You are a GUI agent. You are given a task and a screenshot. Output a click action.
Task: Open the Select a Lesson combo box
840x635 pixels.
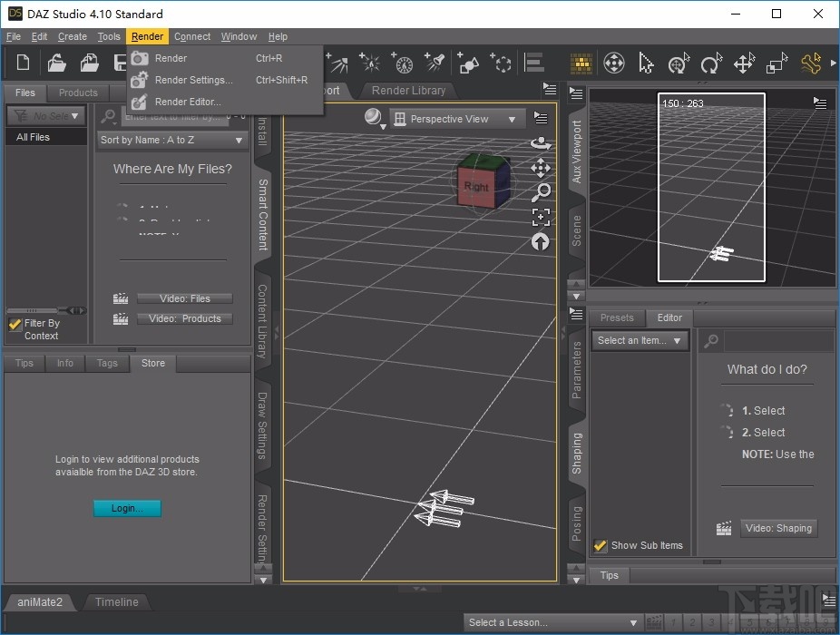click(553, 622)
